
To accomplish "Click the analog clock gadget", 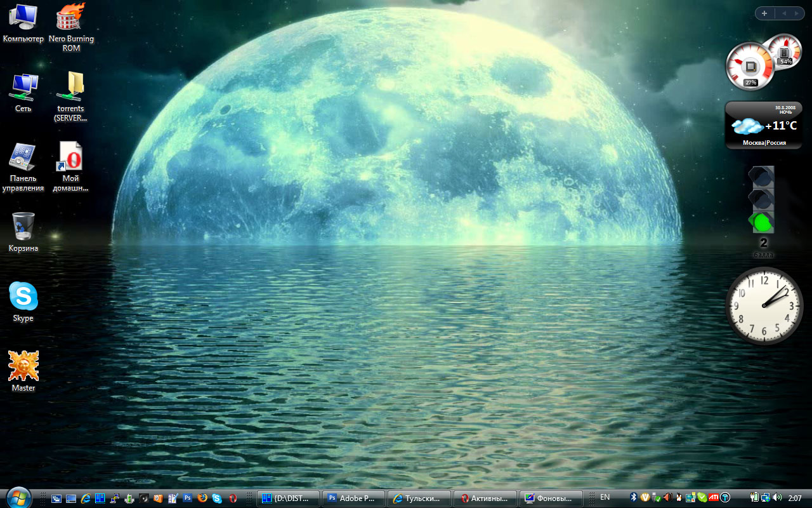I will tap(764, 306).
